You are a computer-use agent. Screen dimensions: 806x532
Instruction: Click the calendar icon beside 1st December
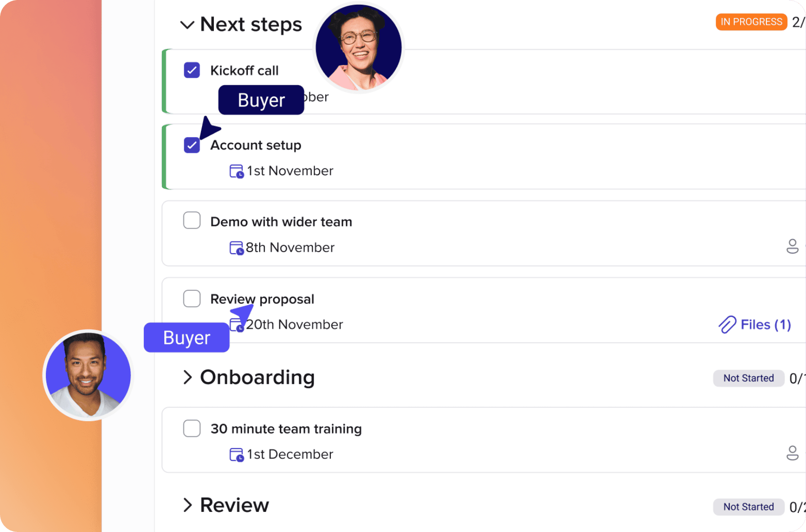pyautogui.click(x=236, y=455)
